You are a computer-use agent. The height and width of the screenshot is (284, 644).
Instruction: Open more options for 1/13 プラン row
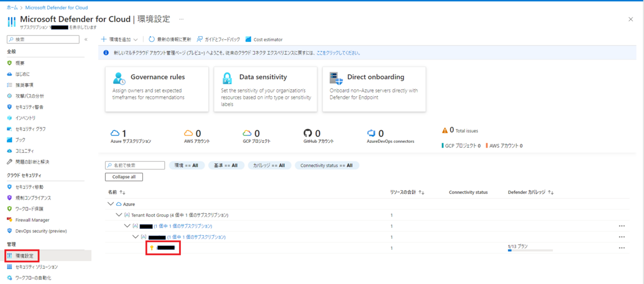click(x=621, y=248)
